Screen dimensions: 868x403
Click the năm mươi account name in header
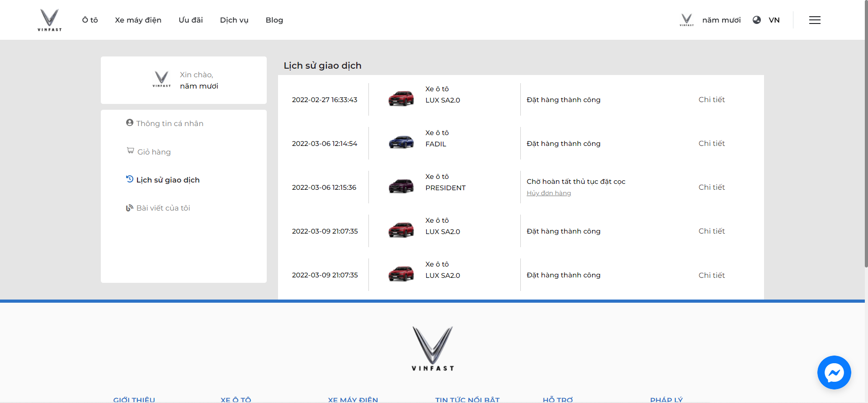pos(722,20)
